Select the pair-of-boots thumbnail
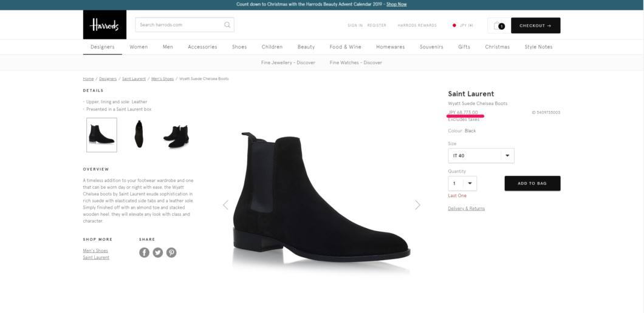Screen dimensions: 644x313 (x=176, y=136)
